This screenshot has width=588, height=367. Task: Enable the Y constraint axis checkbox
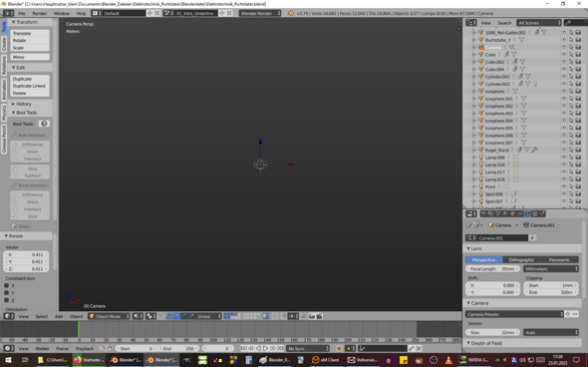(6, 292)
